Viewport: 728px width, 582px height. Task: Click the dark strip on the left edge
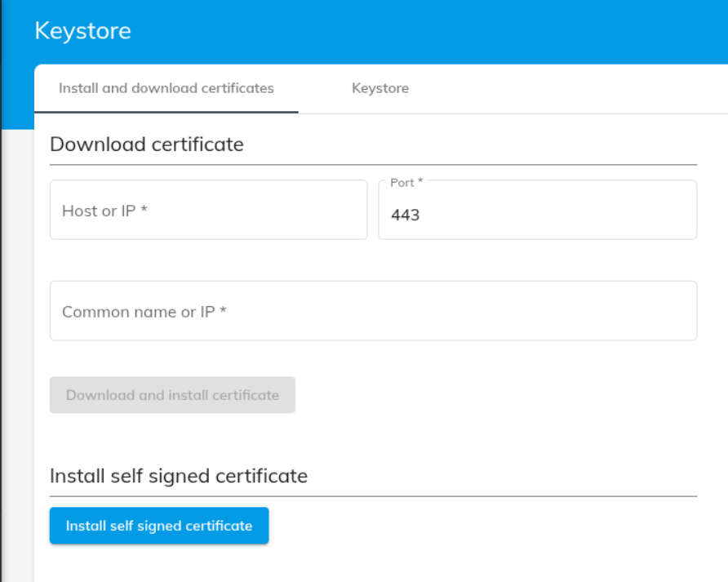pos(1,327)
